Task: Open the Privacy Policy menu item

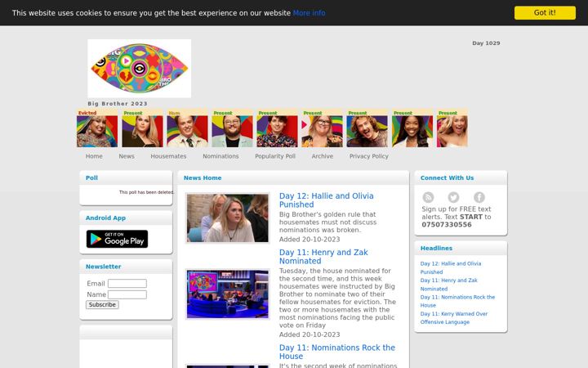Action: click(368, 156)
